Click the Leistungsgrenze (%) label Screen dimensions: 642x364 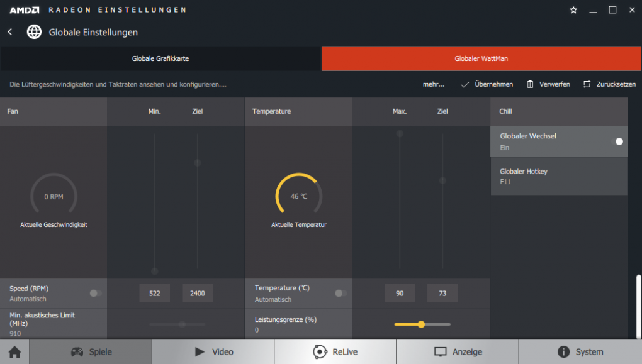[285, 319]
